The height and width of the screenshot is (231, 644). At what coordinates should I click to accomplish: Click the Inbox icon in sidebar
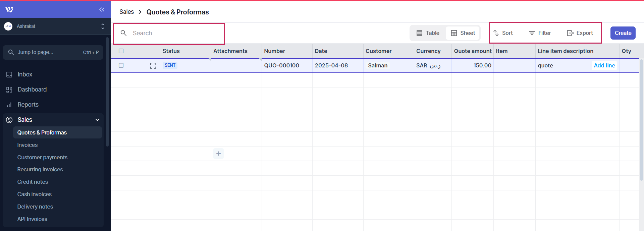pos(9,74)
